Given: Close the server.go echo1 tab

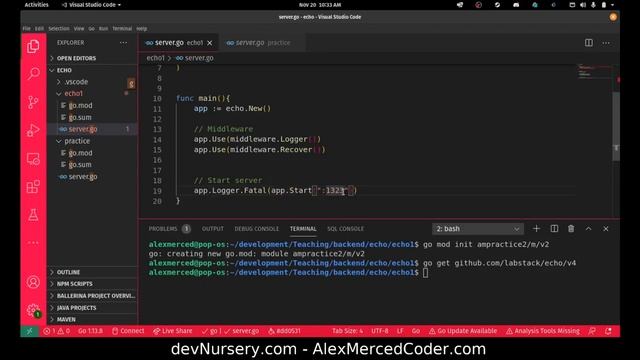Looking at the screenshot, I should click(x=209, y=43).
